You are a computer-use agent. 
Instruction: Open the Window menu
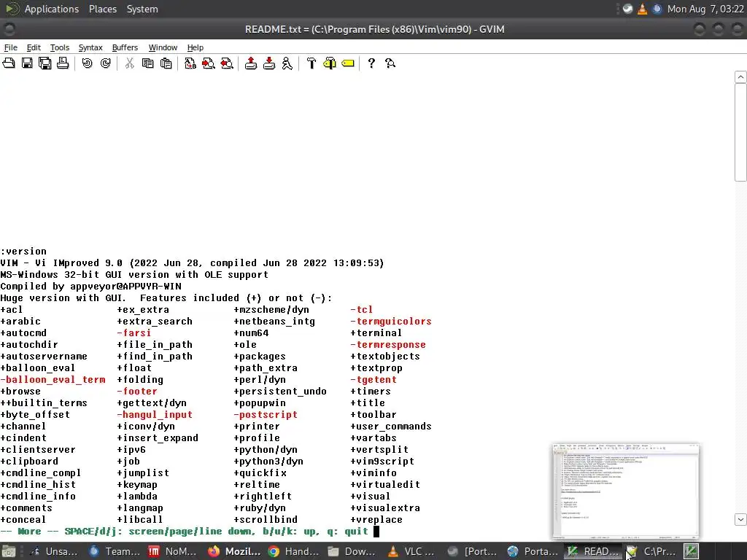click(163, 47)
